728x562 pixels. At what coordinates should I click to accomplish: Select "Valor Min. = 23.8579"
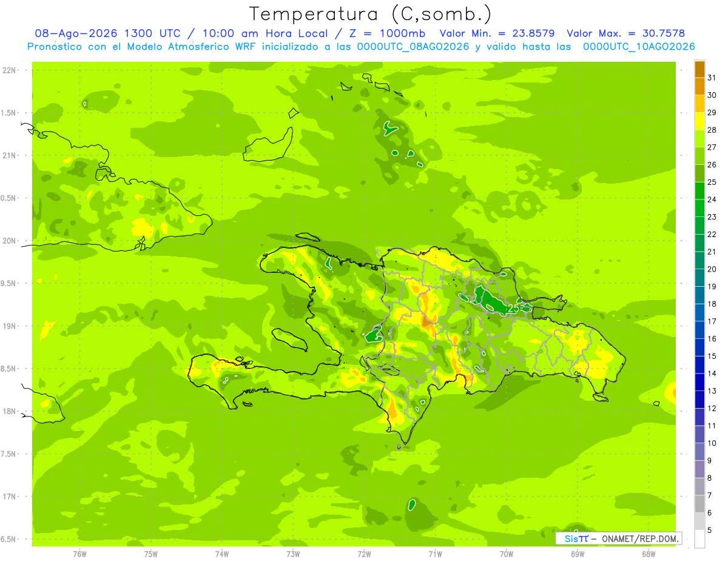tap(497, 33)
